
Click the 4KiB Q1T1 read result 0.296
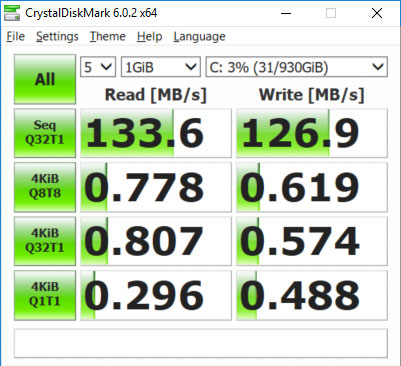tap(156, 295)
